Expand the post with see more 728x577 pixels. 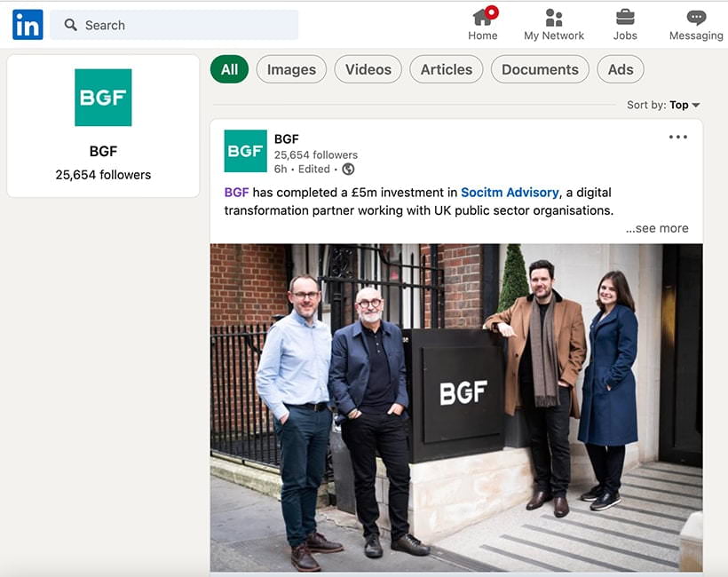[657, 228]
